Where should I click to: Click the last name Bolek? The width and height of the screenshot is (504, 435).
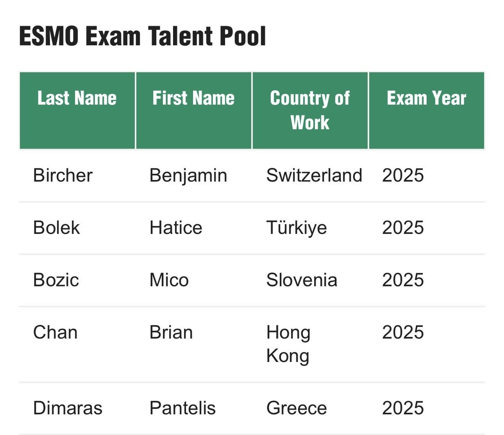(x=56, y=228)
